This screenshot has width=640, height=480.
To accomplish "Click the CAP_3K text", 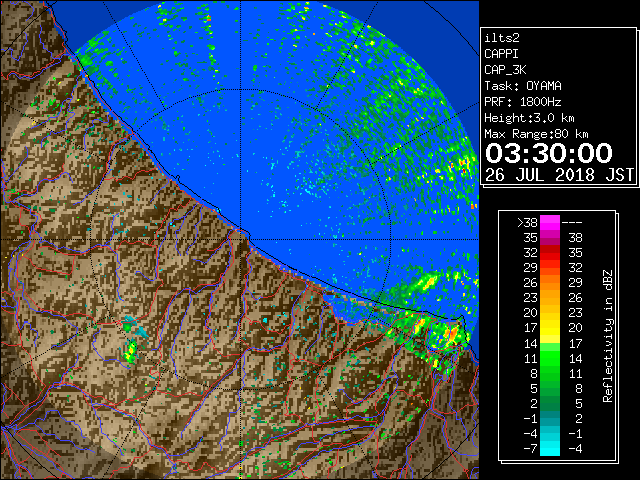I will (505, 70).
